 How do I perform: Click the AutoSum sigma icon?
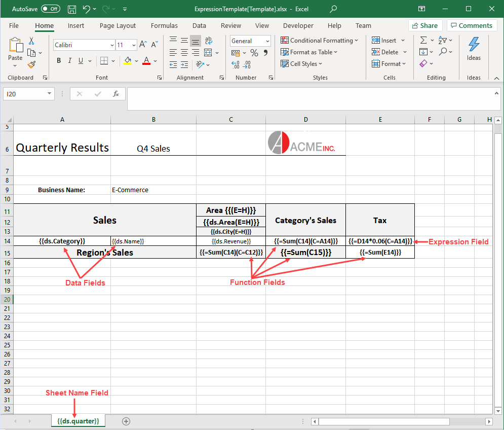tap(423, 40)
